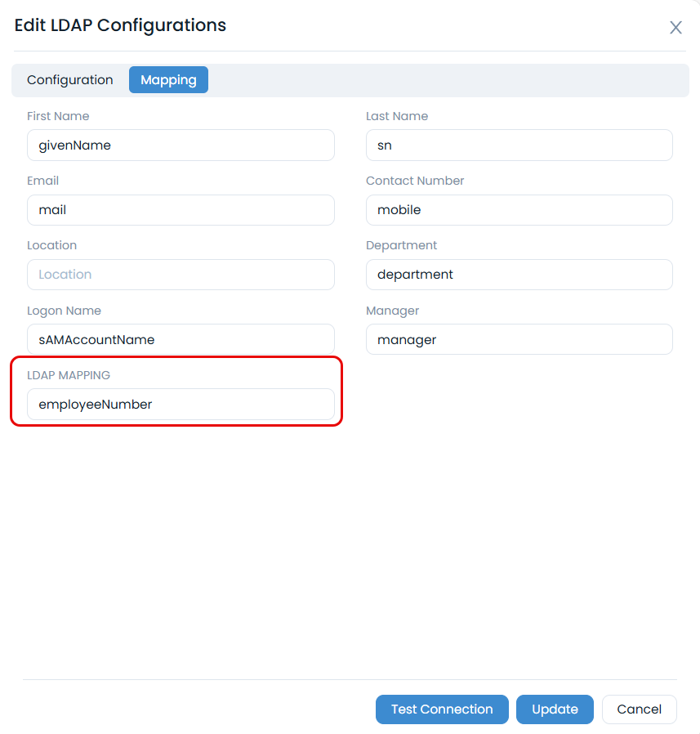Click the LDAP MAPPING field label
The image size is (700, 734).
pyautogui.click(x=69, y=375)
